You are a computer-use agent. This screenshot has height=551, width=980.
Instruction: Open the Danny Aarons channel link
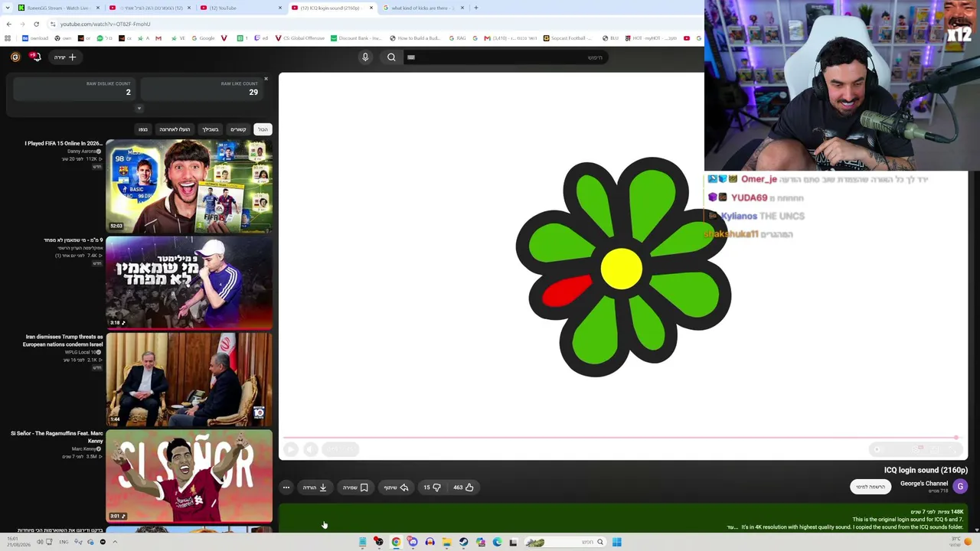click(82, 152)
